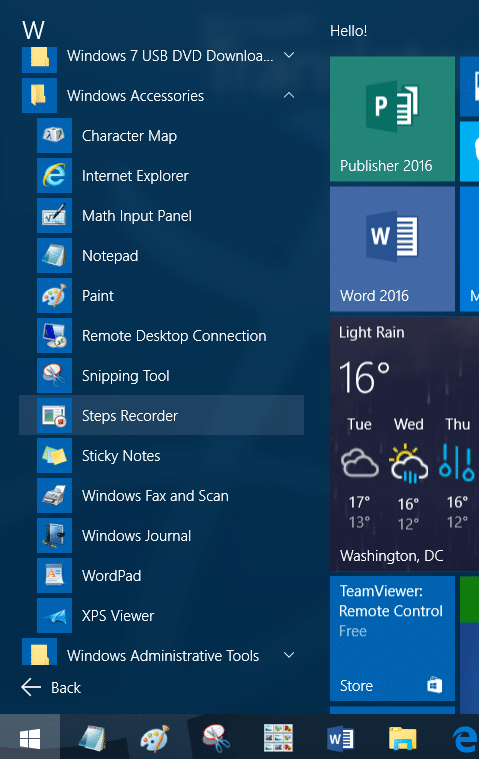Image resolution: width=479 pixels, height=759 pixels.
Task: Select the Paint label text
Action: [x=98, y=296]
